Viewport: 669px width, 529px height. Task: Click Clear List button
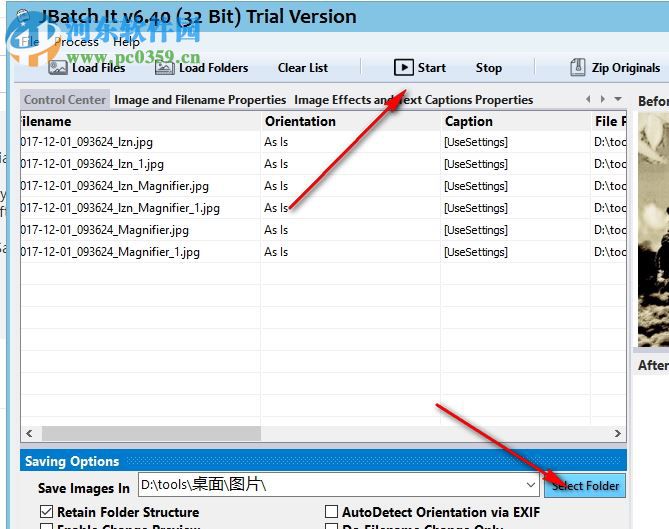(303, 68)
